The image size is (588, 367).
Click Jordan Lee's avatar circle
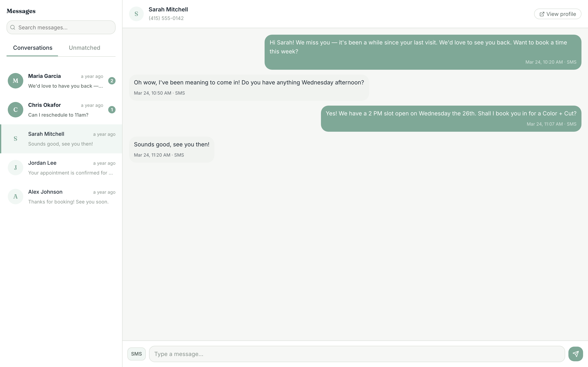[15, 167]
